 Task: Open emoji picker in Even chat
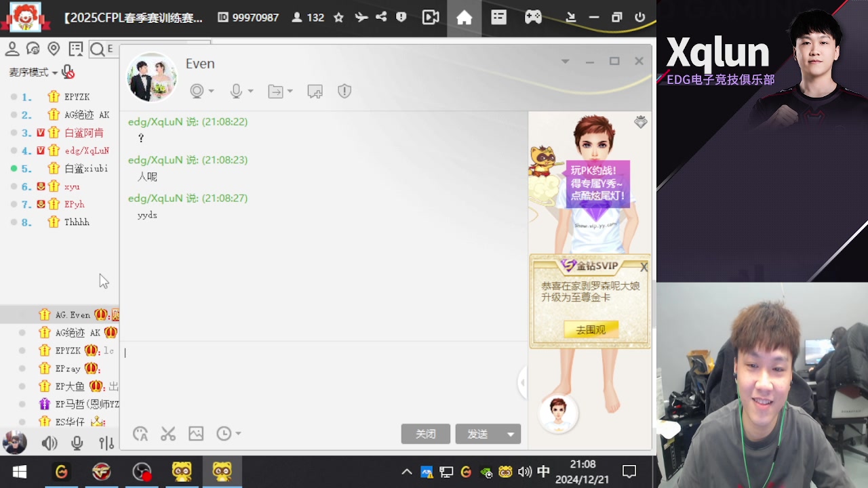click(140, 434)
